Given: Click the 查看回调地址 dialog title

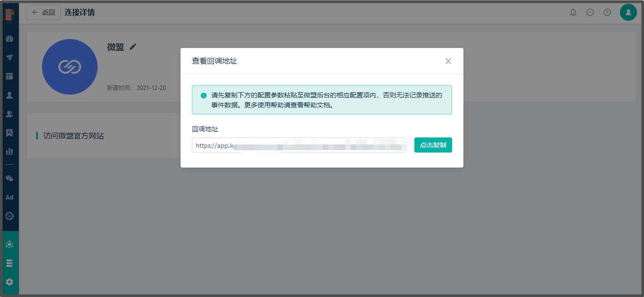Looking at the screenshot, I should 215,61.
